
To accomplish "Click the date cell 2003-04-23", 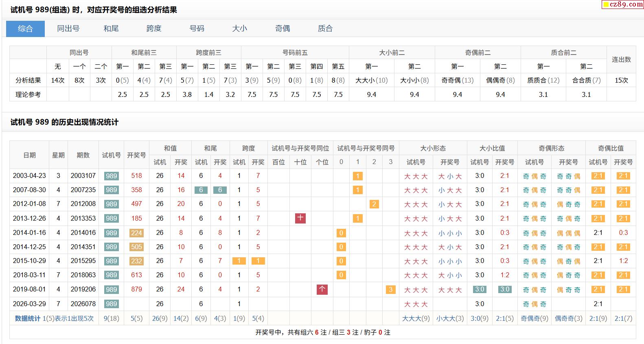I will click(29, 176).
